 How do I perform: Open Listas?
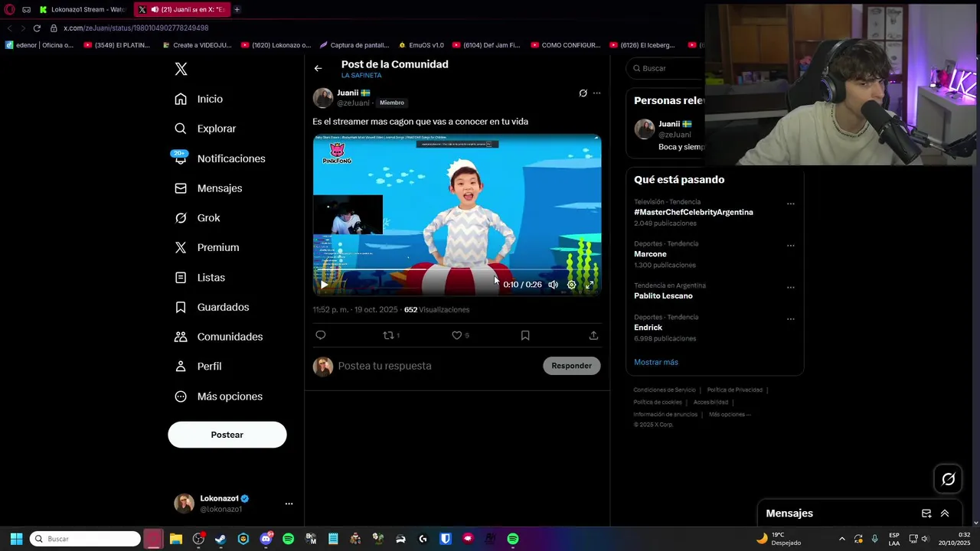(x=200, y=278)
